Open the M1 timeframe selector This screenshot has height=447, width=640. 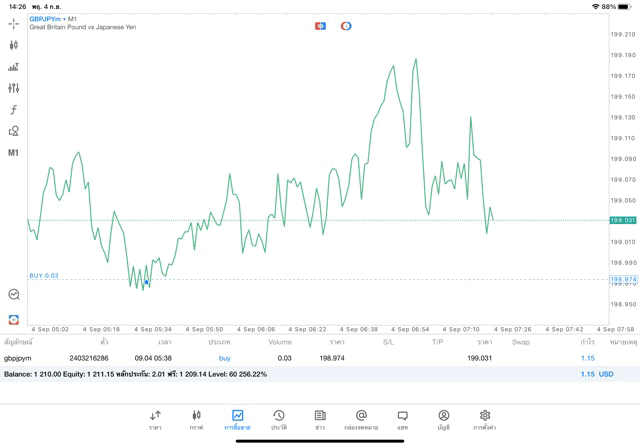click(14, 153)
